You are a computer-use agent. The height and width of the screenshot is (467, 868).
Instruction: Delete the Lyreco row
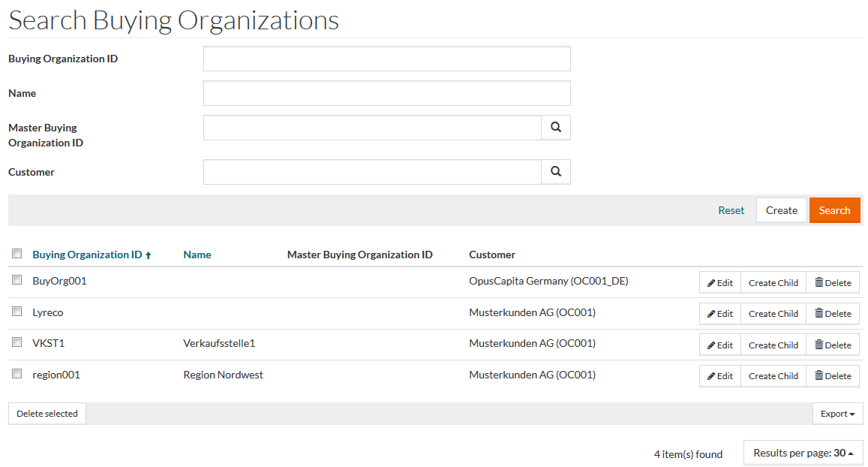tap(832, 314)
